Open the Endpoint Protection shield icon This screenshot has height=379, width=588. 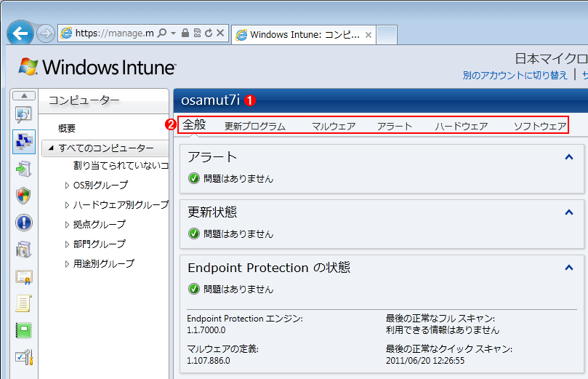(24, 196)
